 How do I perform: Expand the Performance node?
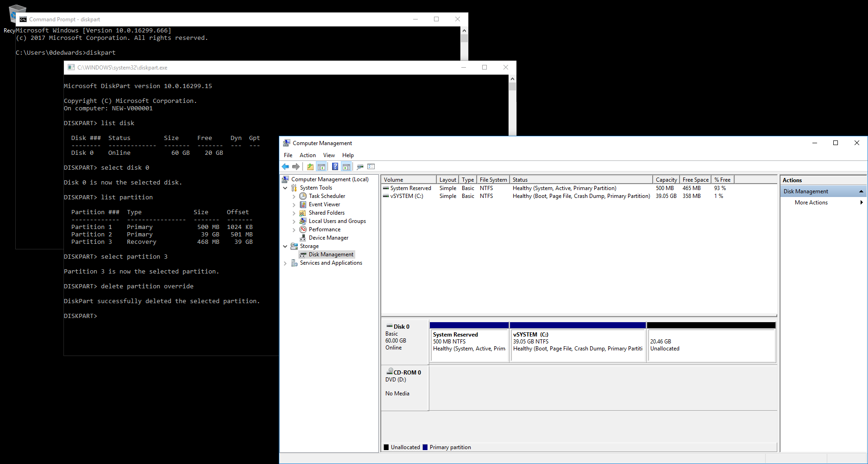pyautogui.click(x=294, y=229)
